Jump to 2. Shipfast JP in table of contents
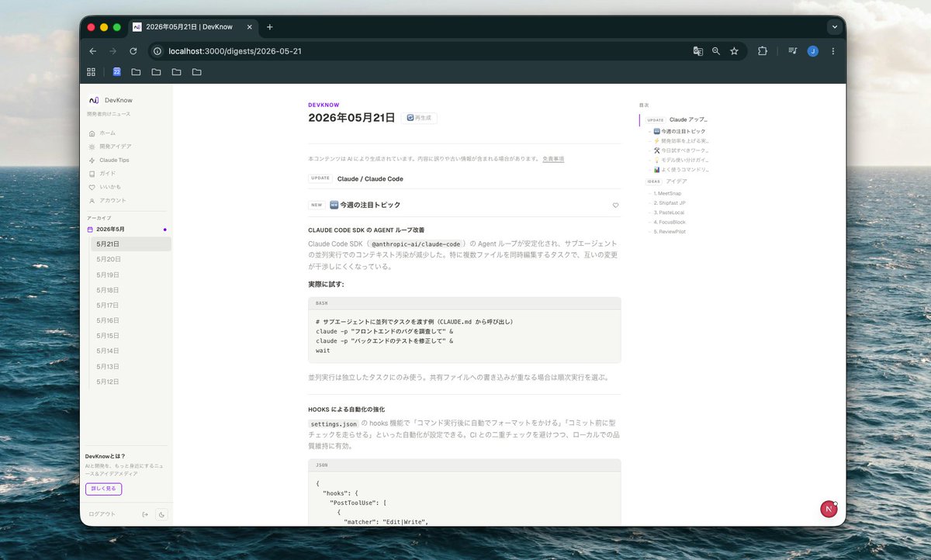 (x=669, y=202)
